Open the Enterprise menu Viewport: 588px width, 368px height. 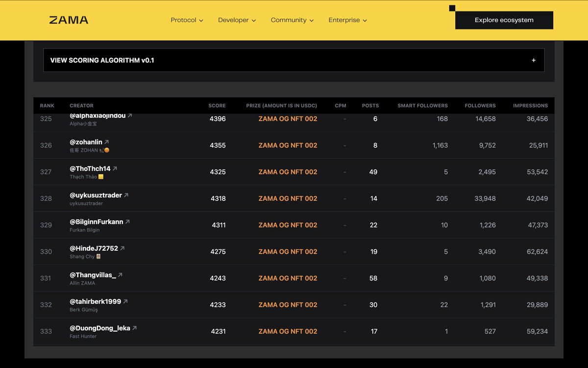click(347, 20)
